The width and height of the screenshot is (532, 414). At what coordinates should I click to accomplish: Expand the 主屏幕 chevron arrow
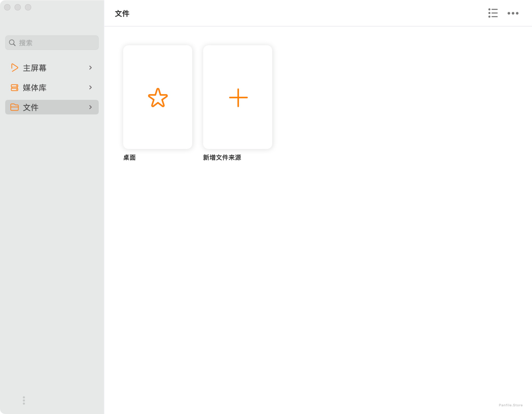tap(90, 67)
